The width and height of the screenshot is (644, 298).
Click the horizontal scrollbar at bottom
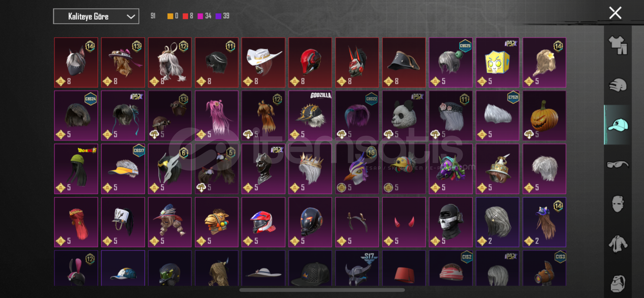coord(322,290)
